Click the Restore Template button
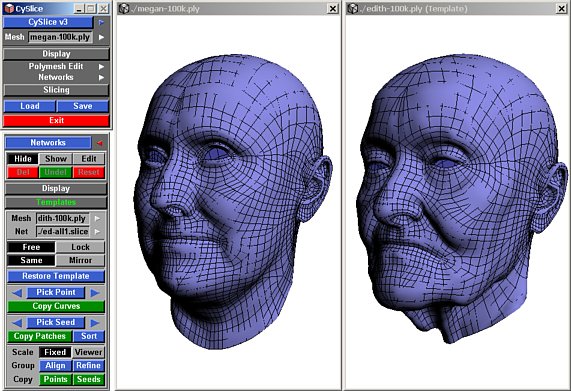 [56, 276]
